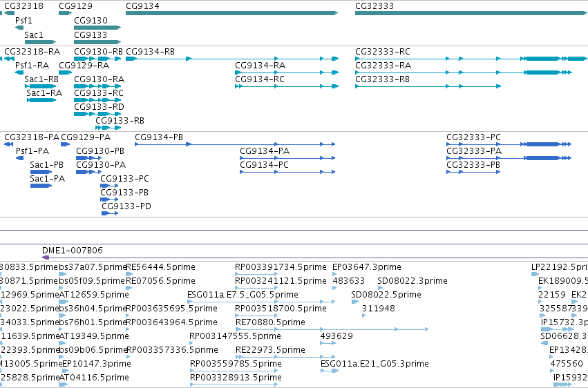Select protein CG32333-PB

point(473,173)
